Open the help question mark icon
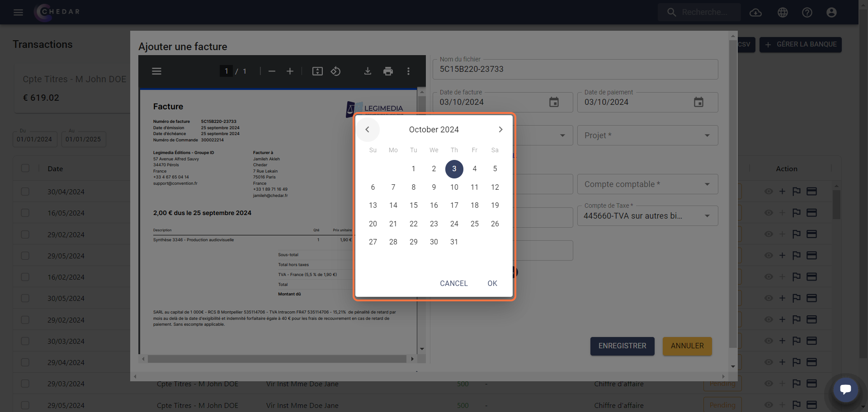The width and height of the screenshot is (868, 412). (807, 12)
